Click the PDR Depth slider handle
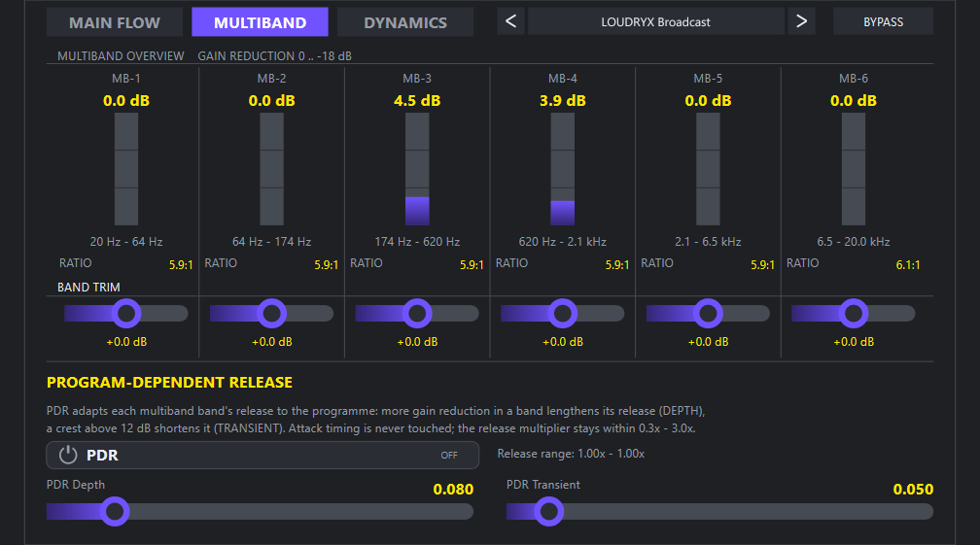This screenshot has width=980, height=545. (115, 511)
